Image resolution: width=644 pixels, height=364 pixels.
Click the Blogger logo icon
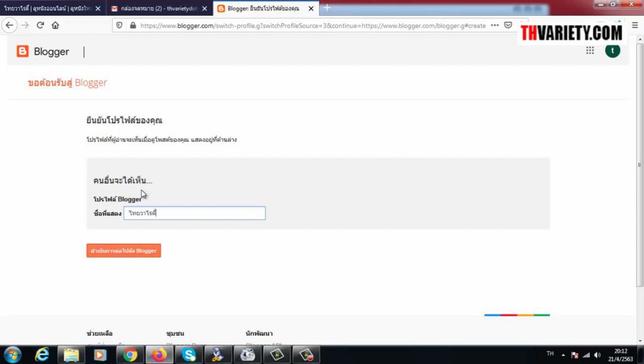(23, 51)
